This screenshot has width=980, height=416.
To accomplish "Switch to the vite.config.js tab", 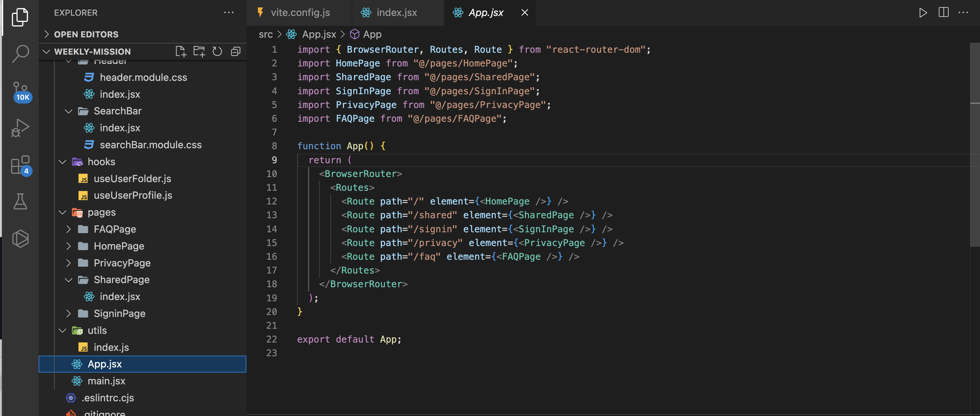I will tap(300, 12).
